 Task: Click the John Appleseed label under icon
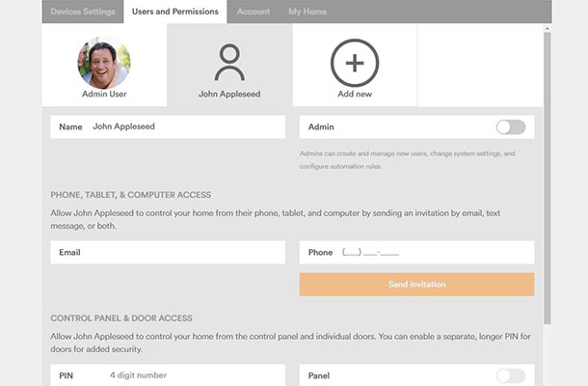point(229,94)
